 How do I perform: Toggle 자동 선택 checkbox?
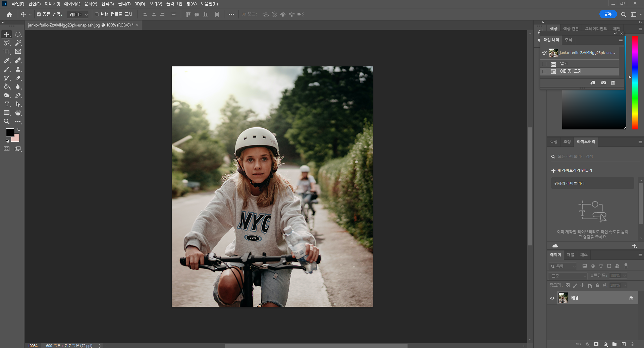click(39, 14)
